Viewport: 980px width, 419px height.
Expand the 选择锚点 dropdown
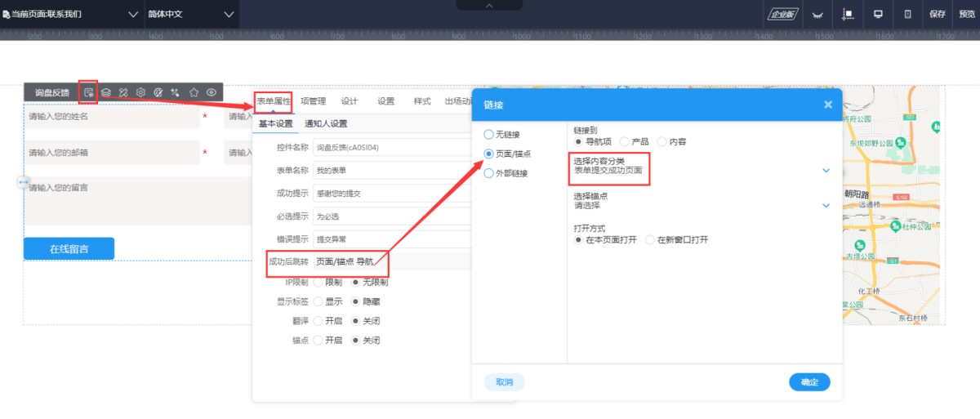(826, 205)
